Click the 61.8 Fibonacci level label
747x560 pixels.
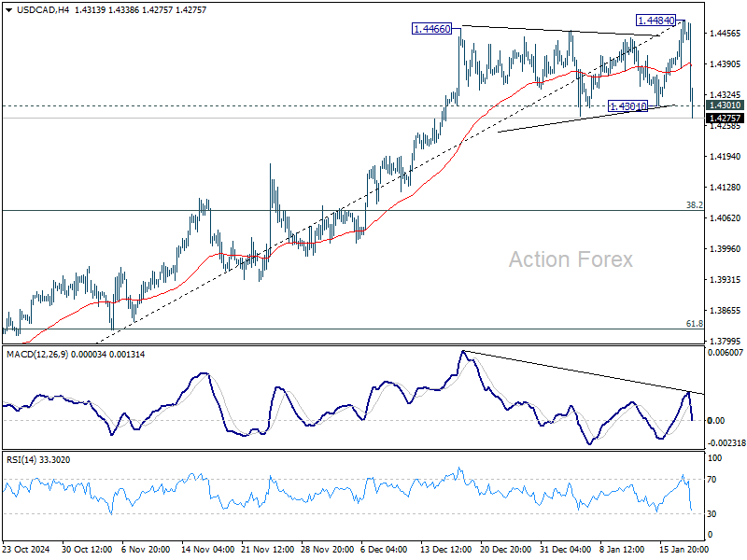(x=694, y=324)
